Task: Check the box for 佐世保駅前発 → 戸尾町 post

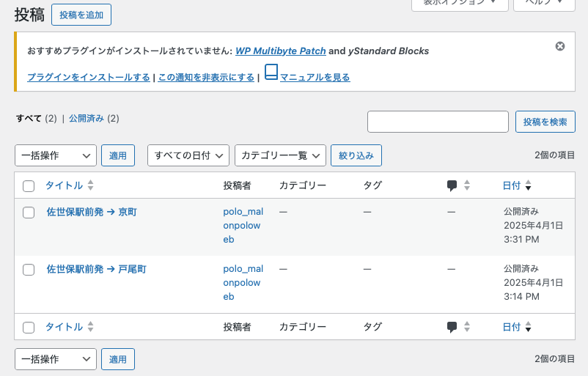Action: click(29, 270)
